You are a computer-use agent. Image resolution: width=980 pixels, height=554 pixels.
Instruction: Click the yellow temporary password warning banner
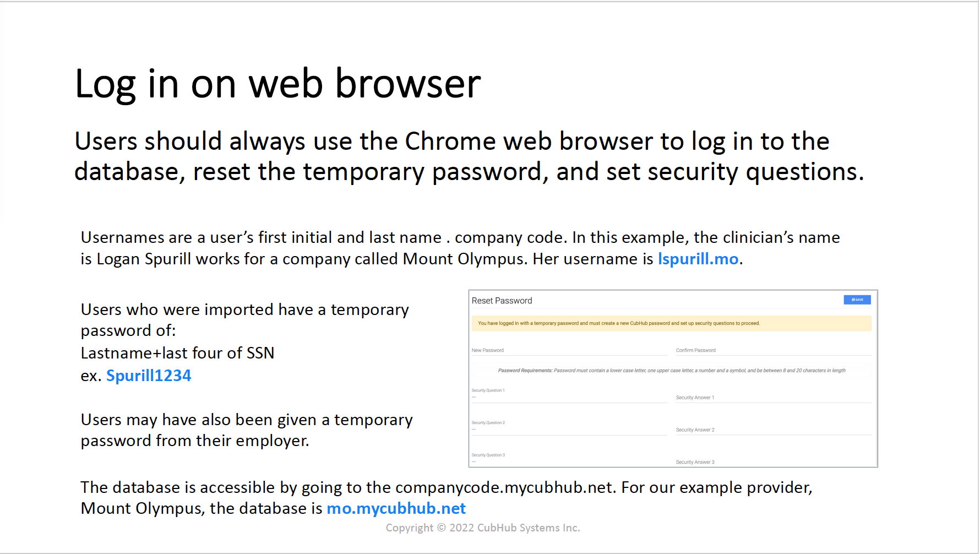pos(671,323)
